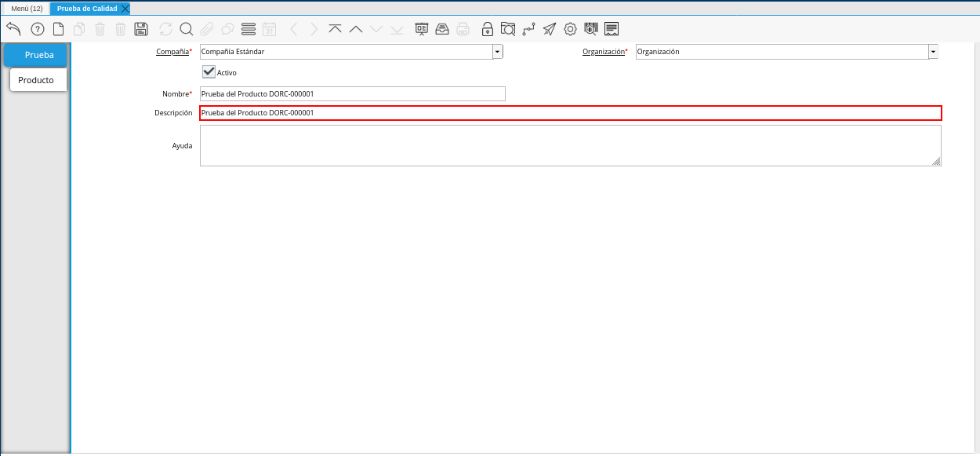Open the Producto side tab
Viewport: 980px width, 456px height.
pos(38,80)
